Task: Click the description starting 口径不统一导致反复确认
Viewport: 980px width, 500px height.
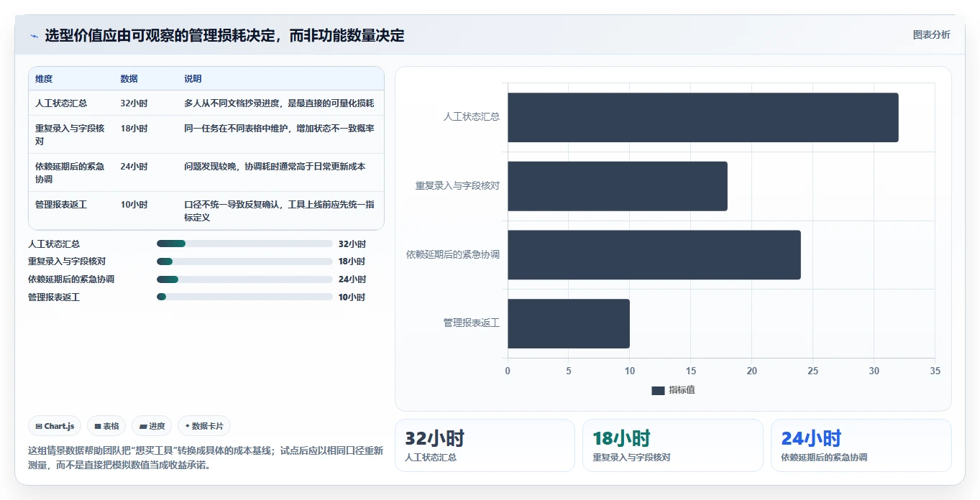Action: coord(279,211)
